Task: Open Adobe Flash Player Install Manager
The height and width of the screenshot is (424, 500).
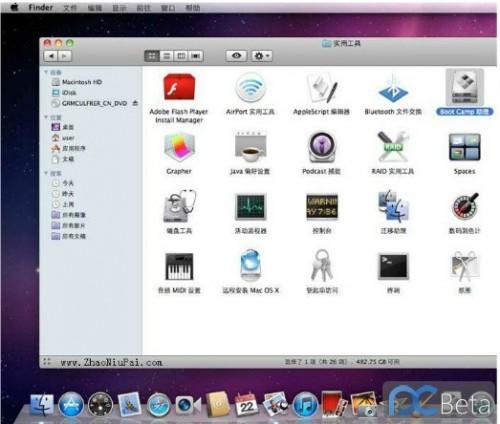Action: click(179, 87)
